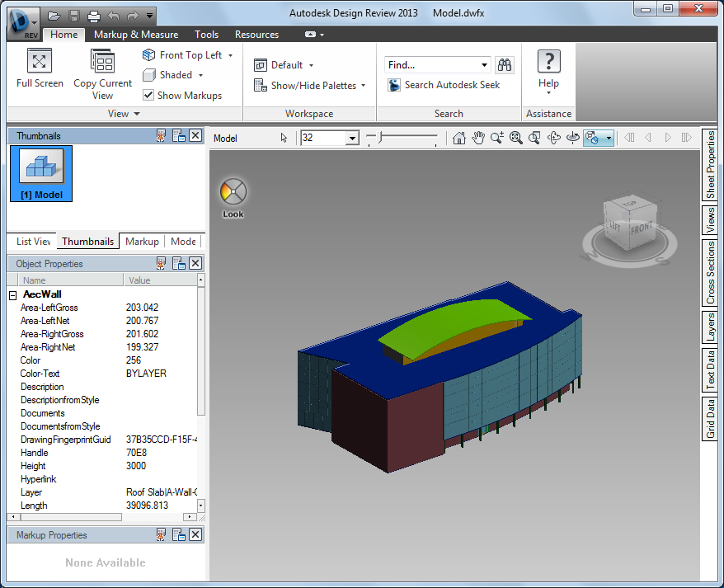Click the Open file icon in quick access toolbar

(x=54, y=16)
